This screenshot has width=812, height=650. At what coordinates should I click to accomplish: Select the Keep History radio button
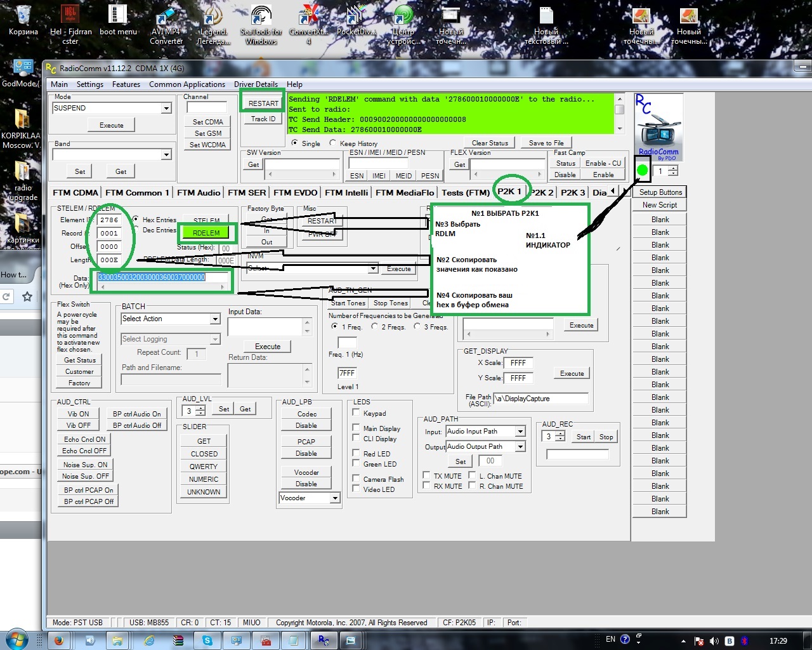pos(332,143)
